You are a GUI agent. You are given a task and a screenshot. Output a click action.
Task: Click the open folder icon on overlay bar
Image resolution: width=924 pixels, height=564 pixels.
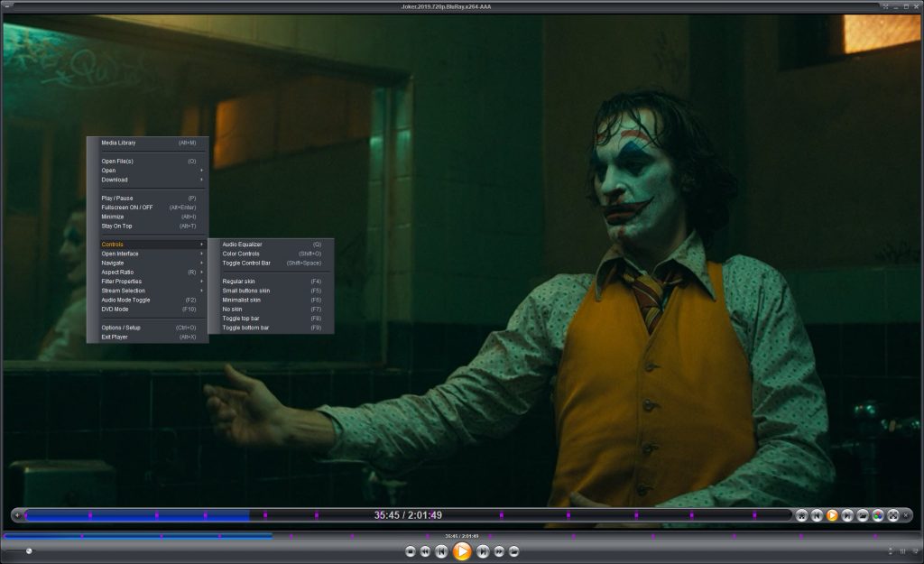(x=863, y=515)
